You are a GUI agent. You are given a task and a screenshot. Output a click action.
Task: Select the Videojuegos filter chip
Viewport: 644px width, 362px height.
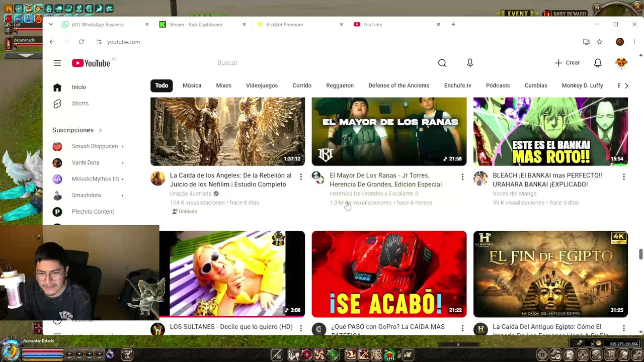click(262, 85)
